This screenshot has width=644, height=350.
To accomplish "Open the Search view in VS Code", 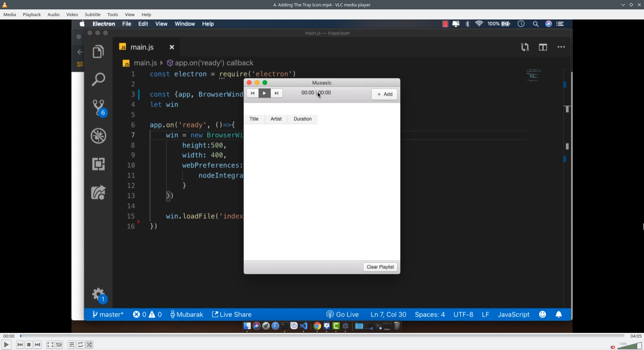I will point(98,79).
